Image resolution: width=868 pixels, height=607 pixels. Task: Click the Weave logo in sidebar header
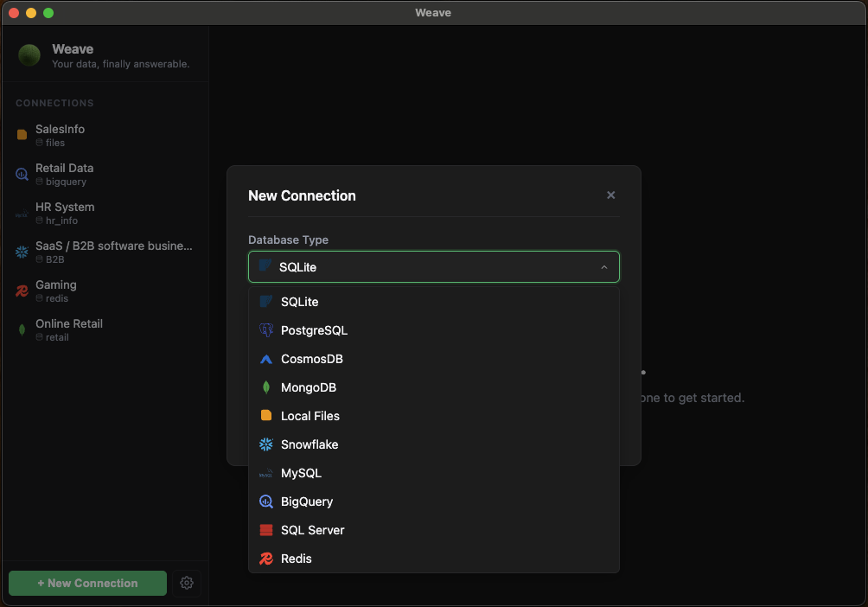click(29, 55)
